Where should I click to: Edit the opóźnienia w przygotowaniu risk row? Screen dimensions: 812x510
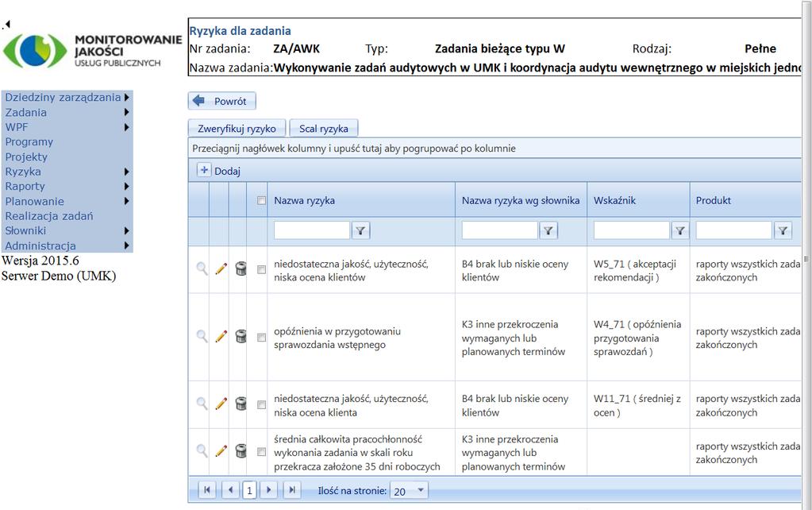(x=221, y=336)
